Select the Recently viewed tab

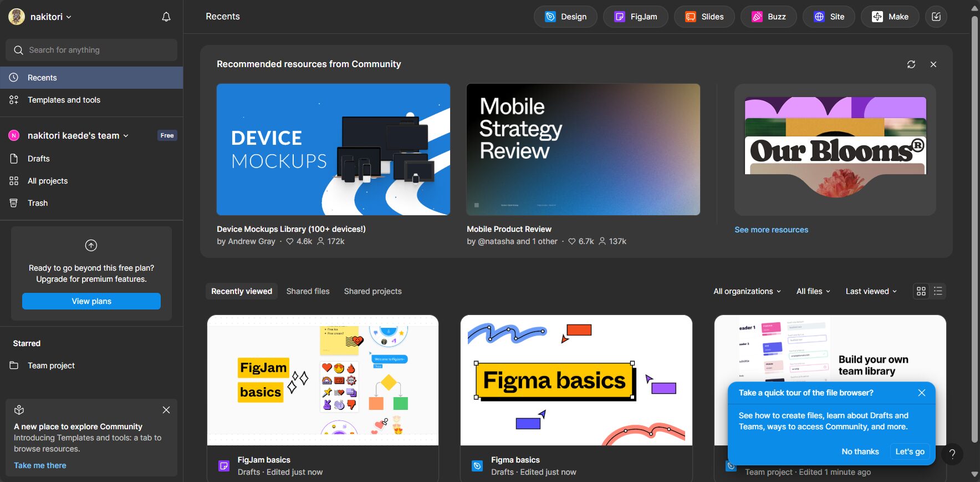[242, 291]
